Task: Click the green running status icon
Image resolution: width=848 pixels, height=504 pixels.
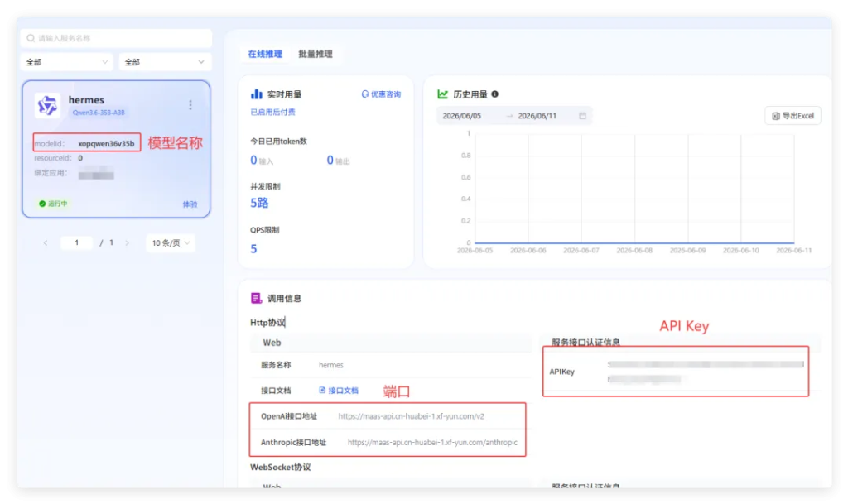Action: point(42,204)
